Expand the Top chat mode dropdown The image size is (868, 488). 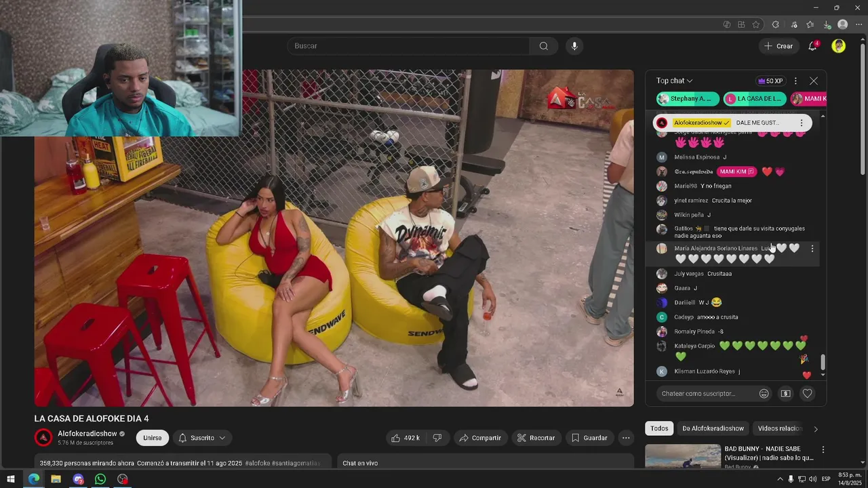coord(674,81)
